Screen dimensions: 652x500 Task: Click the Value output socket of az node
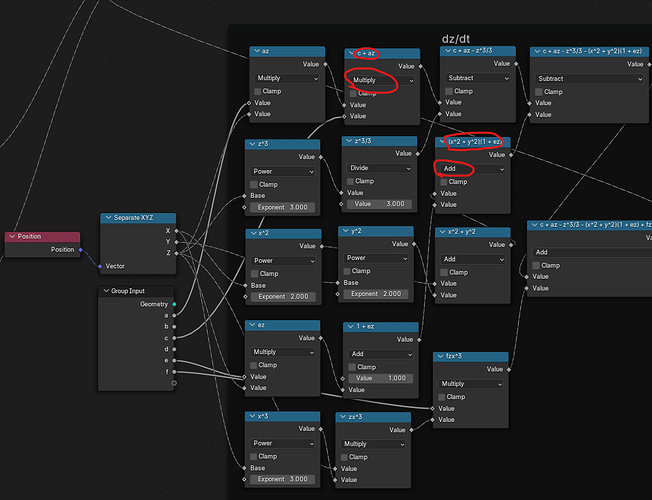(325, 64)
